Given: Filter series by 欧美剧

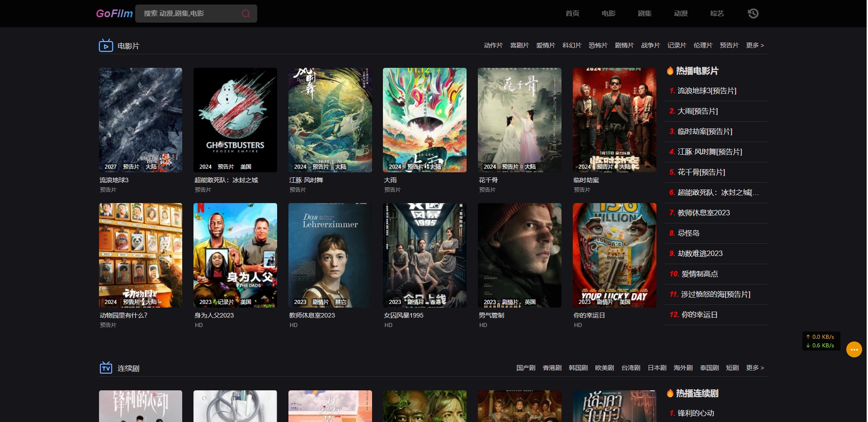Looking at the screenshot, I should 604,368.
